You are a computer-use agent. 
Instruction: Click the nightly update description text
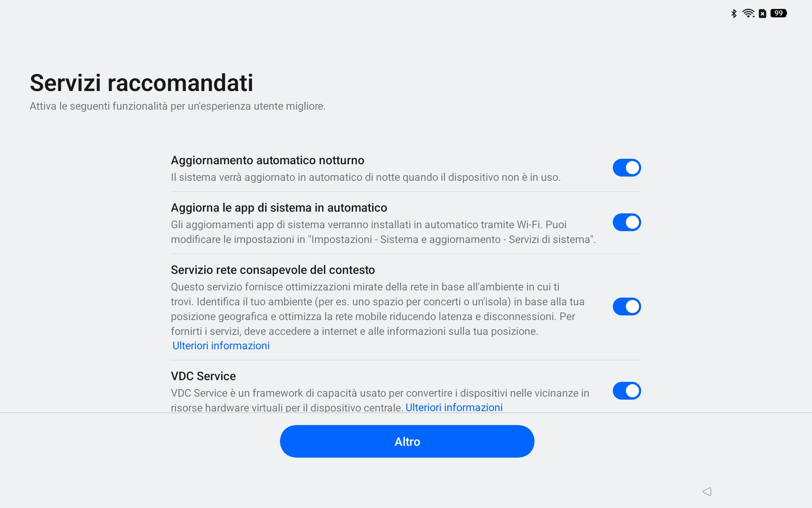click(x=366, y=177)
